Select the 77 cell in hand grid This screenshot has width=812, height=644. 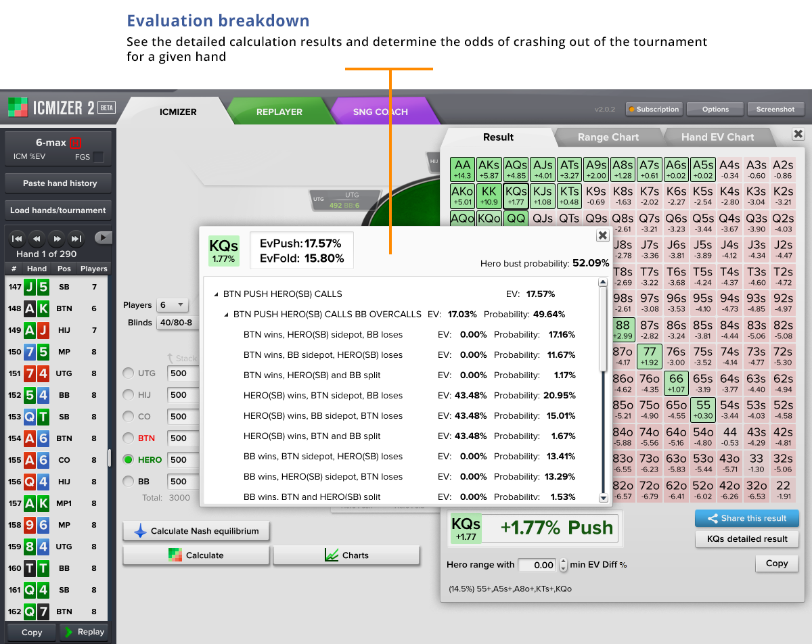click(x=650, y=356)
